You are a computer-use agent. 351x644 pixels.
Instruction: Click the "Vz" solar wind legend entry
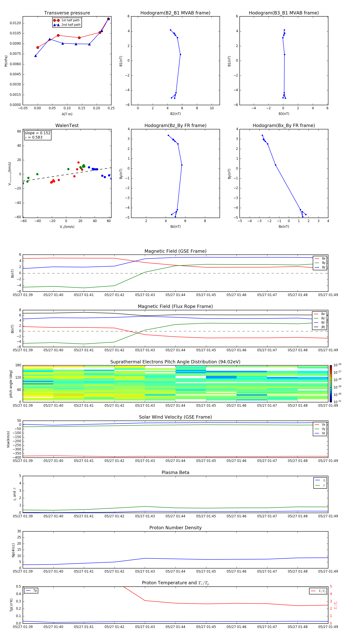pyautogui.click(x=320, y=433)
